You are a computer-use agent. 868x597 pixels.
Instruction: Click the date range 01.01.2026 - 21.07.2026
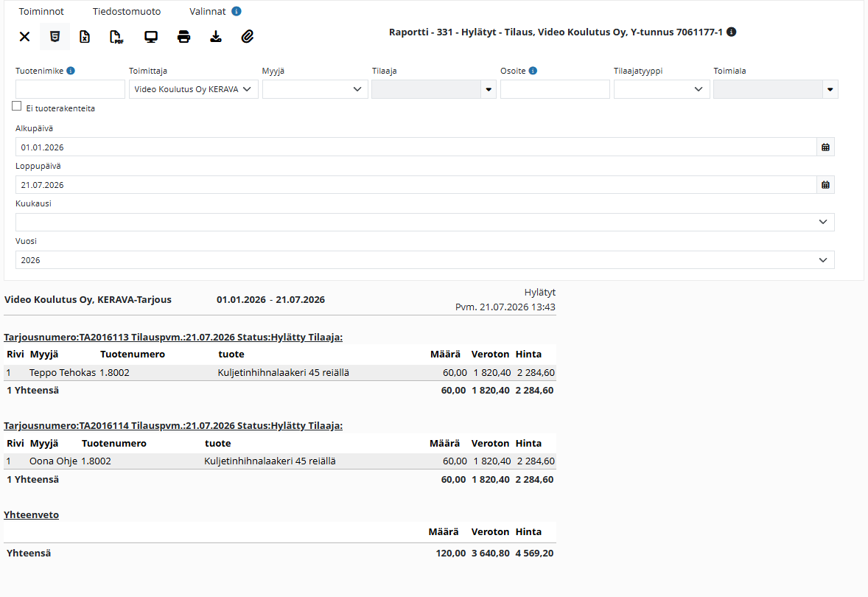pyautogui.click(x=270, y=300)
